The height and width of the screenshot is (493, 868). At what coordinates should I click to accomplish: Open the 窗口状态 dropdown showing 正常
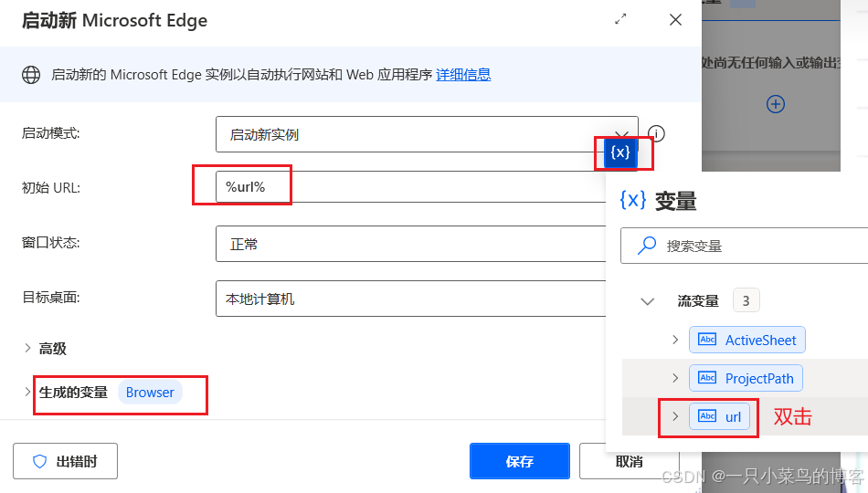[411, 244]
